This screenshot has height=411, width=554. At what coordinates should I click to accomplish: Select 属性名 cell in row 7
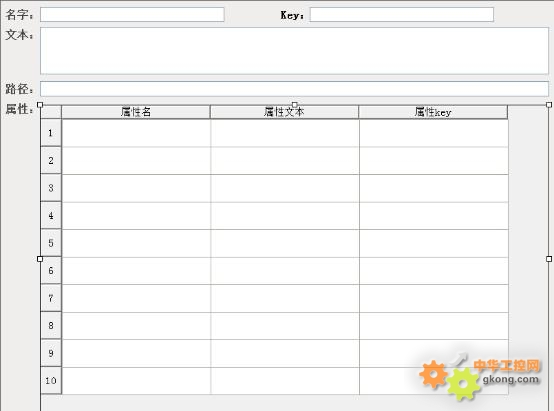136,298
